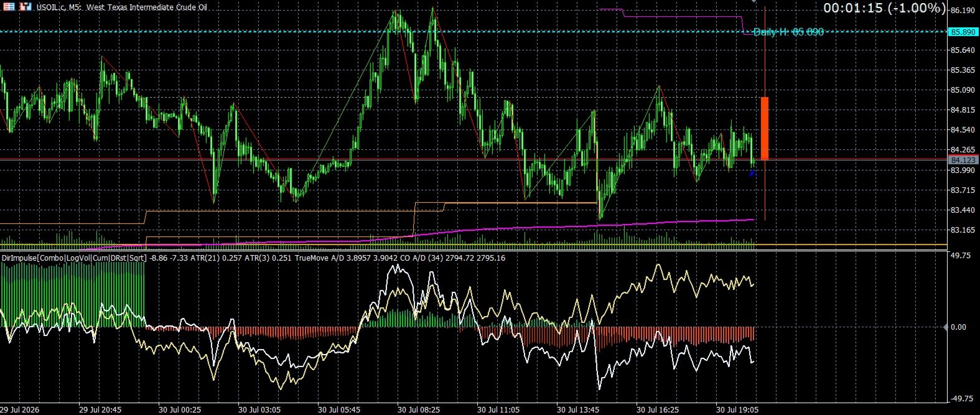This screenshot has width=980, height=415.
Task: Click the 85.365 price scale value
Action: point(963,70)
